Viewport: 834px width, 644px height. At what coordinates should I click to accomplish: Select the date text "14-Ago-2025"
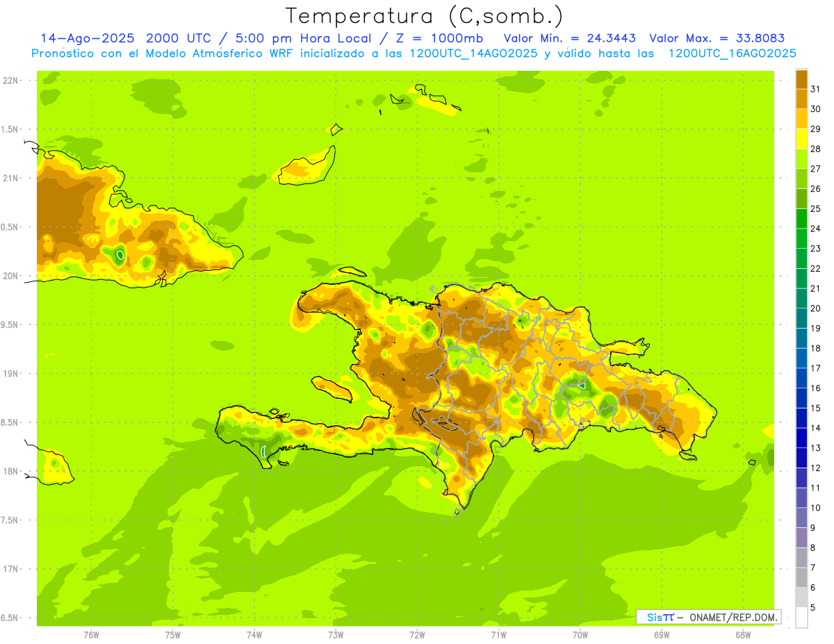point(87,38)
